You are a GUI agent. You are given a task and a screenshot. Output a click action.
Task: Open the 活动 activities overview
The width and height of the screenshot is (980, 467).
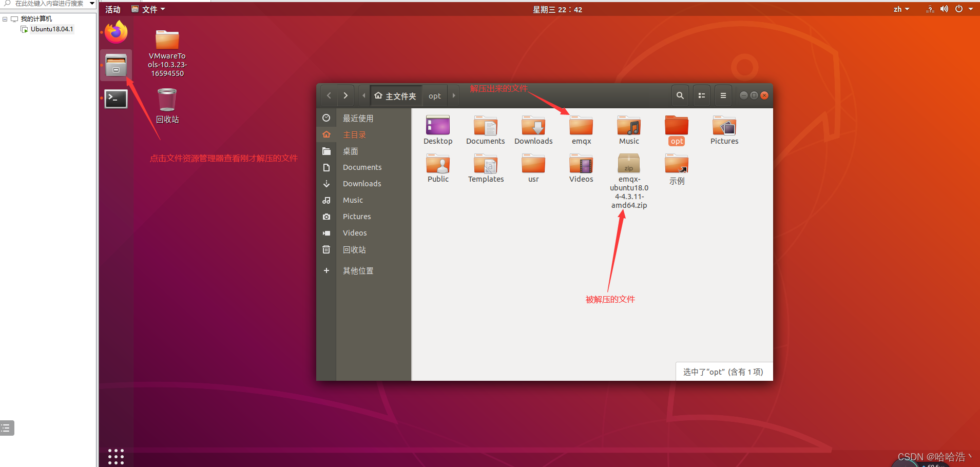[x=113, y=9]
